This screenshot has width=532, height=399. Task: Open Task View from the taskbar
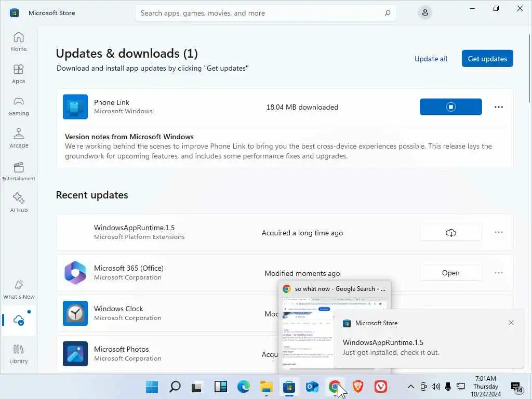pyautogui.click(x=197, y=387)
